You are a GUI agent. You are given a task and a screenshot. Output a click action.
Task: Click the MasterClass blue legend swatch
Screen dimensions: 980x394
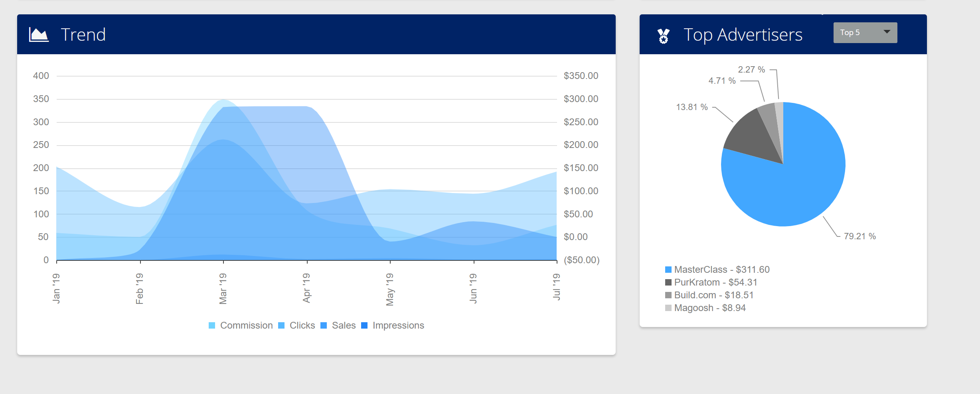pos(668,270)
